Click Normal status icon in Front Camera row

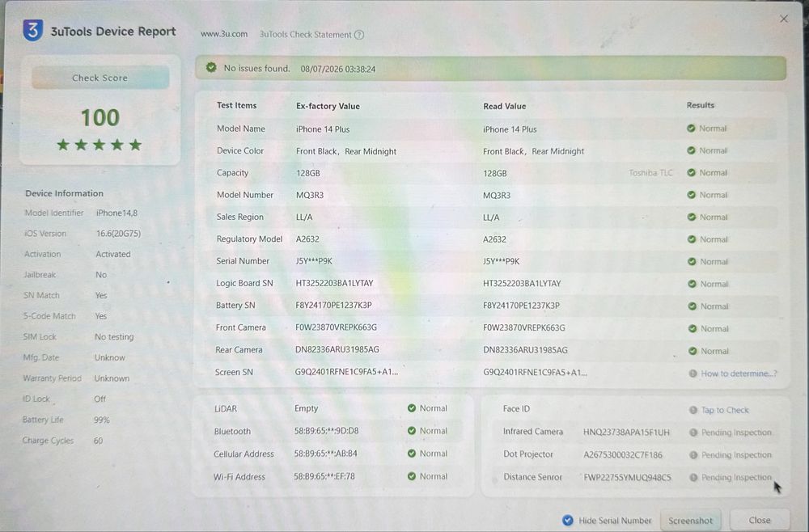693,328
